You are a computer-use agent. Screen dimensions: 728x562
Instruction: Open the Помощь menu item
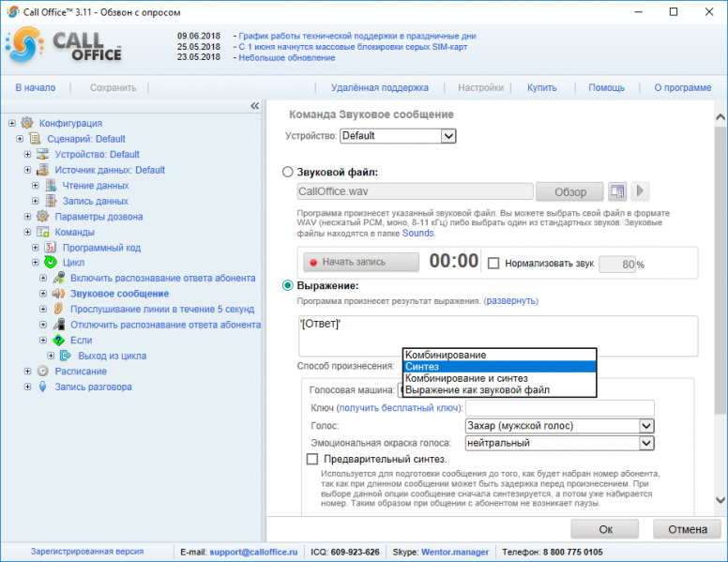[606, 87]
